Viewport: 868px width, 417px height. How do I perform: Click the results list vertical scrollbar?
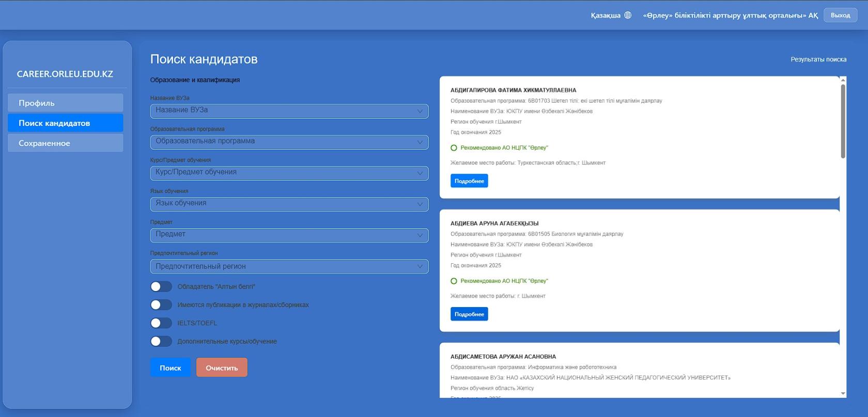pyautogui.click(x=843, y=122)
